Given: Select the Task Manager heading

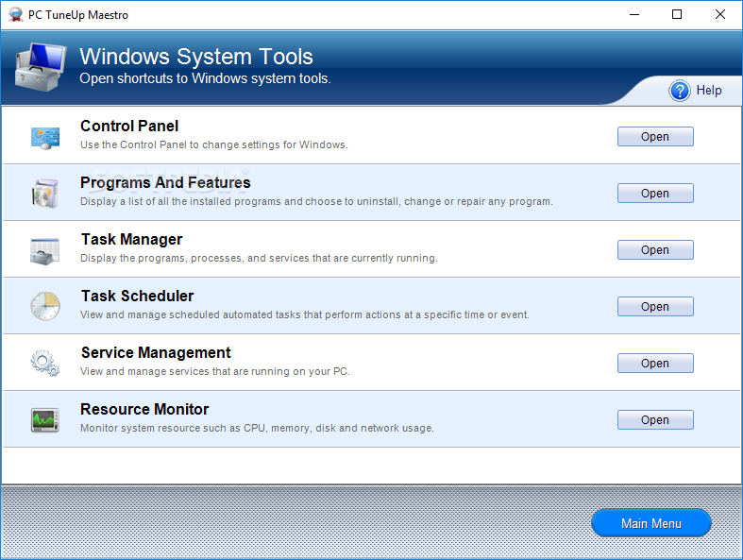Looking at the screenshot, I should click(132, 240).
